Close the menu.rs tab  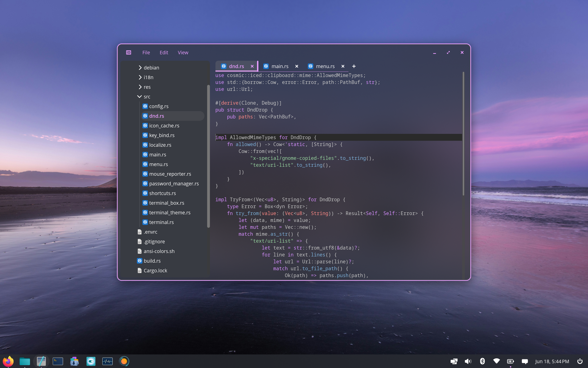pos(343,66)
